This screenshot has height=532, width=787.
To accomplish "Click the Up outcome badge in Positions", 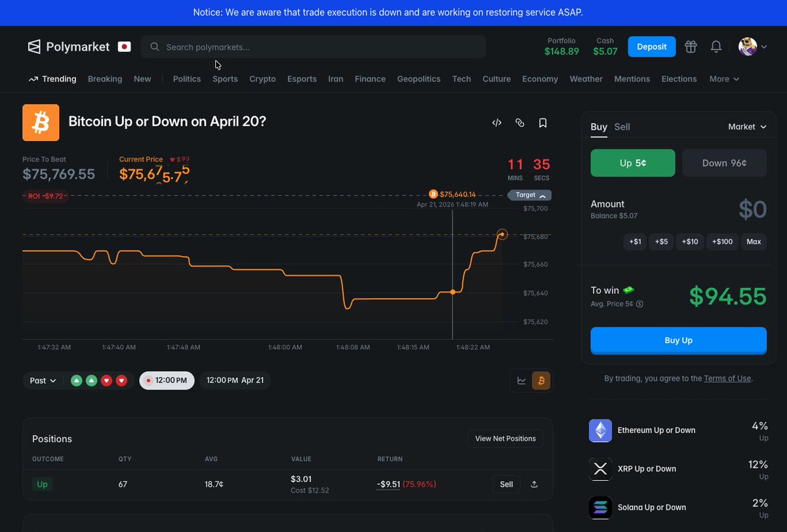I will (x=42, y=484).
